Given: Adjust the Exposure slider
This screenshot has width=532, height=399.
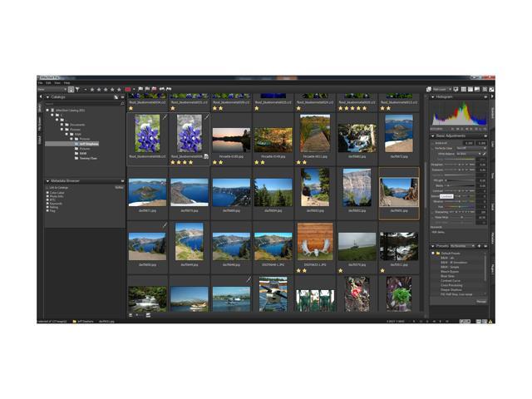Looking at the screenshot, I should 460,170.
